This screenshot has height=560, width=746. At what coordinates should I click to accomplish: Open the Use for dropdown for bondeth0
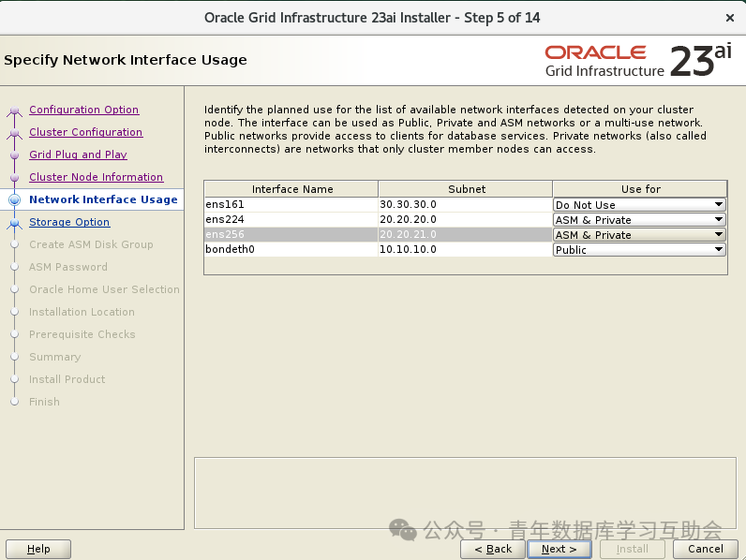click(x=639, y=250)
